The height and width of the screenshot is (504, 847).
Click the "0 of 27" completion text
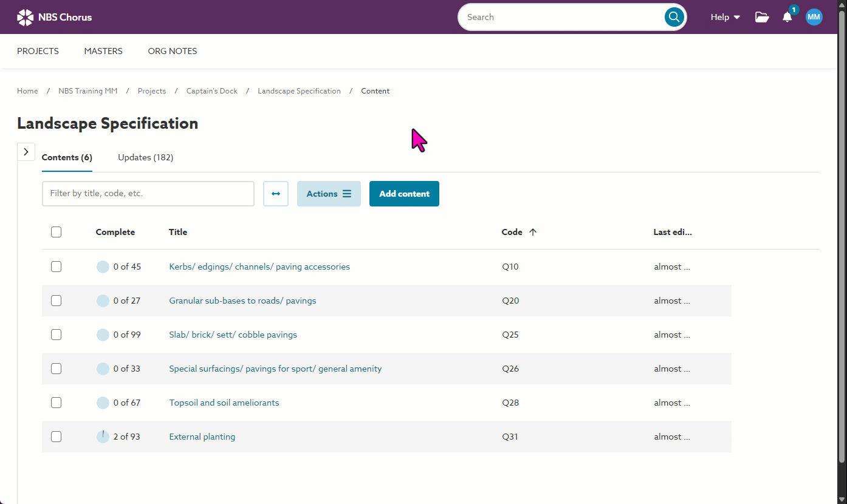pos(127,301)
